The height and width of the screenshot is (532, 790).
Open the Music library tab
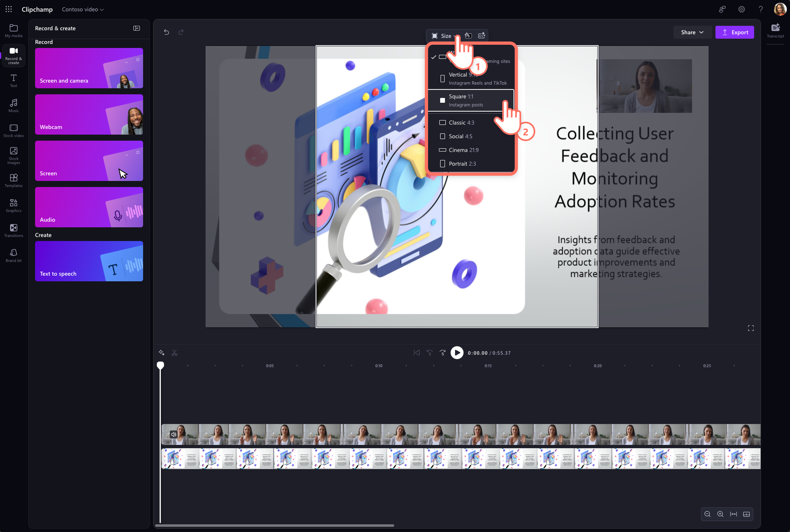[x=14, y=106]
